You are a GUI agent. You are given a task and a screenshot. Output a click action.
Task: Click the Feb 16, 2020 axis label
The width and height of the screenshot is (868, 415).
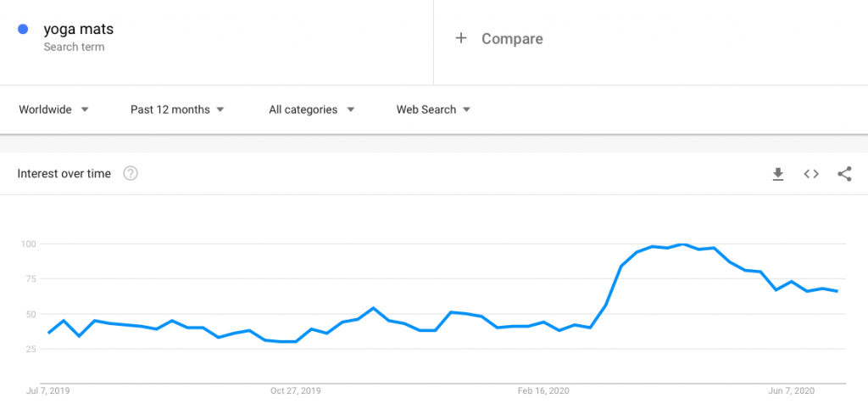543,391
